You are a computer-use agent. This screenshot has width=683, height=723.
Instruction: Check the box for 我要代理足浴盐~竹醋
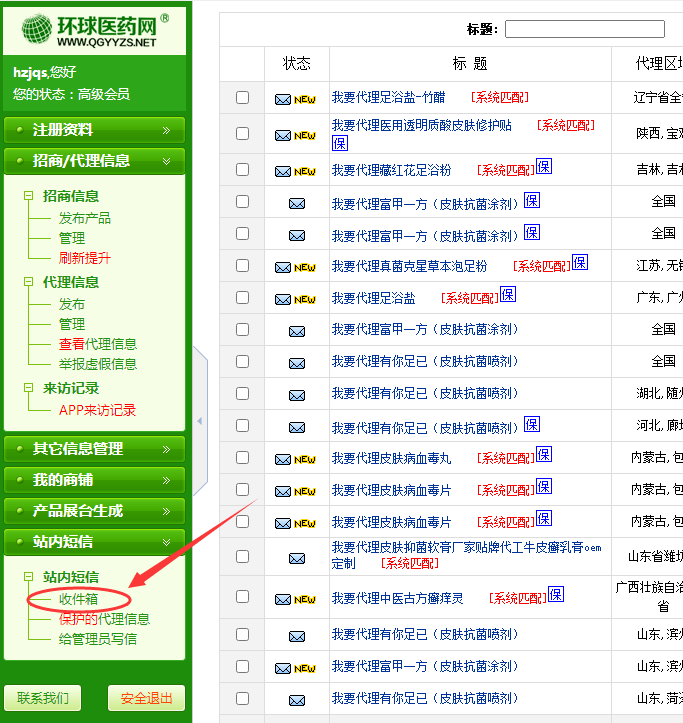(x=242, y=98)
